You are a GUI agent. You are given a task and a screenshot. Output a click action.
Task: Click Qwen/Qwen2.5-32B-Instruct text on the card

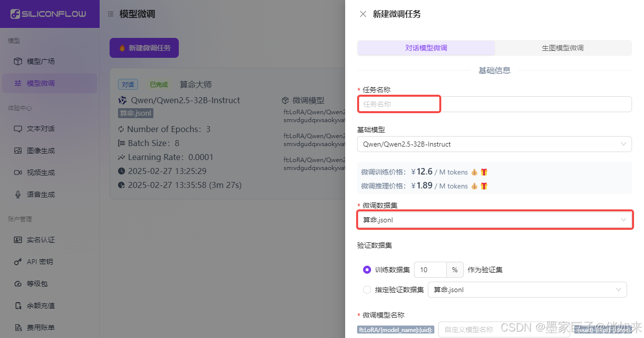coord(185,100)
